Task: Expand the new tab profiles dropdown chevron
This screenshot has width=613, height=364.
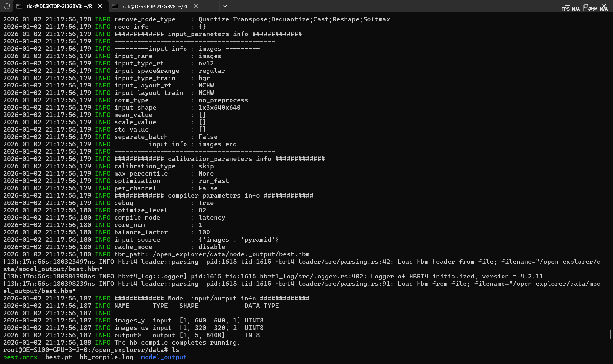Action: pos(225,6)
